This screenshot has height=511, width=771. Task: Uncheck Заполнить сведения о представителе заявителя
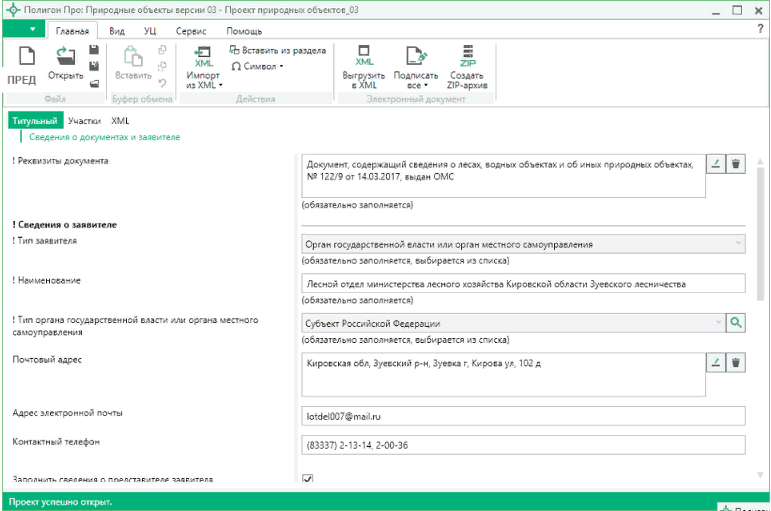pyautogui.click(x=308, y=479)
